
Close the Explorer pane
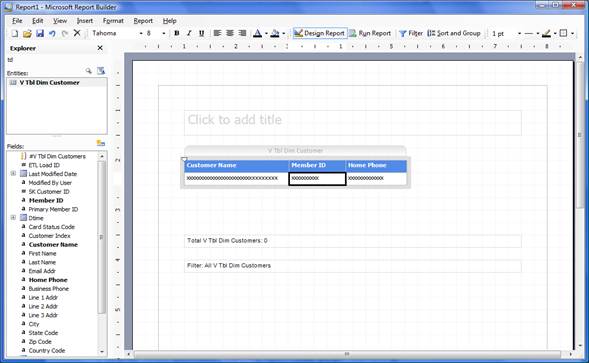pos(100,48)
